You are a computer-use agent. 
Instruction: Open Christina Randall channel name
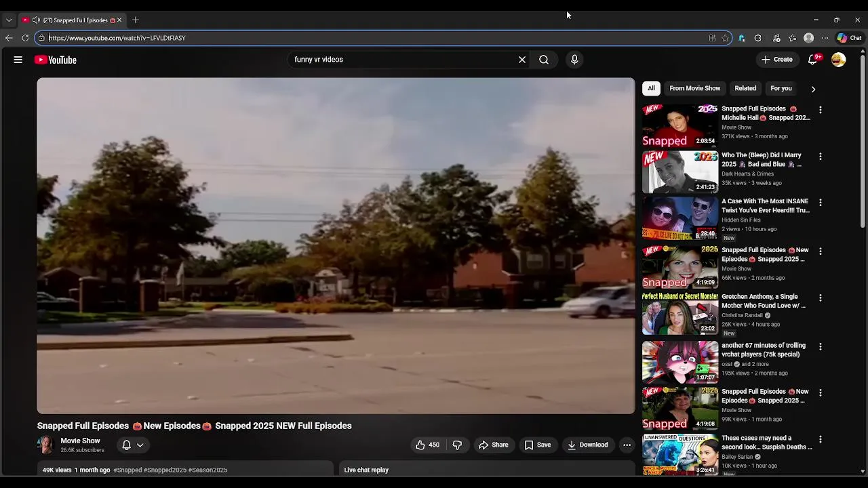click(x=742, y=315)
